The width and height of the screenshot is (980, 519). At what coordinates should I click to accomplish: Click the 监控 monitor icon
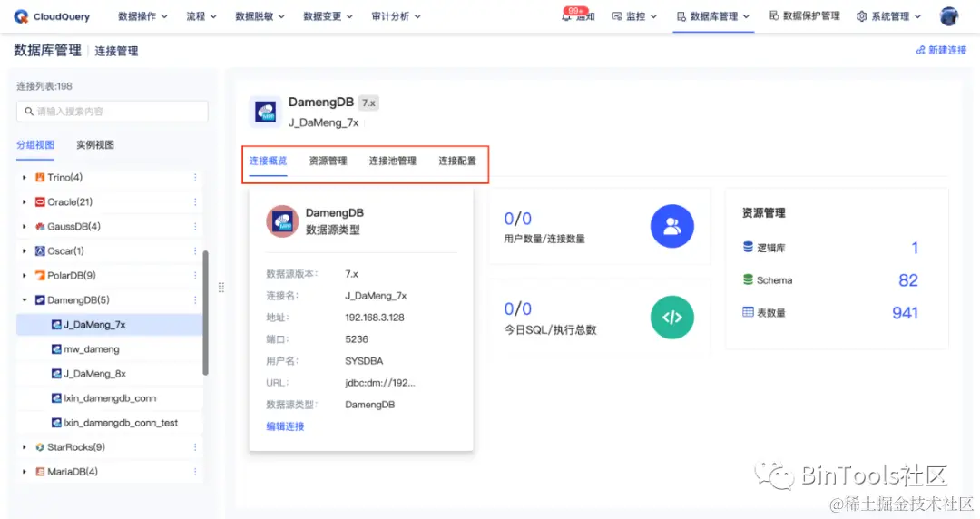pos(617,16)
